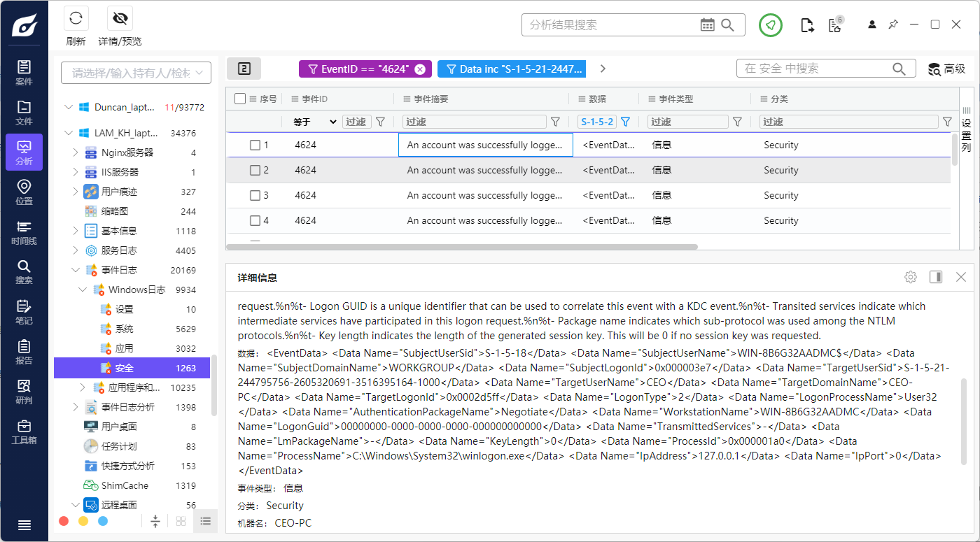
Task: Open the 请选择/输入持有人 dropdown
Action: 136,73
